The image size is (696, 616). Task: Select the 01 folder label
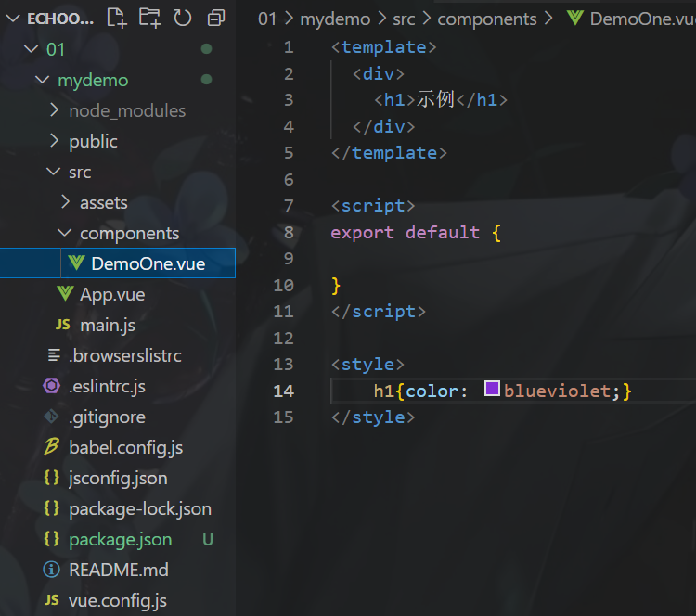pyautogui.click(x=56, y=49)
